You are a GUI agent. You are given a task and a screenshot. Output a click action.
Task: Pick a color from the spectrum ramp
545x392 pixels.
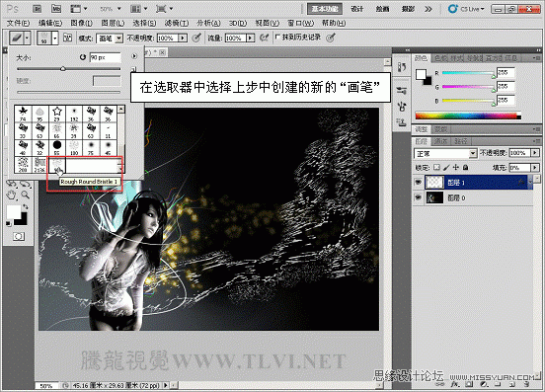coord(468,116)
